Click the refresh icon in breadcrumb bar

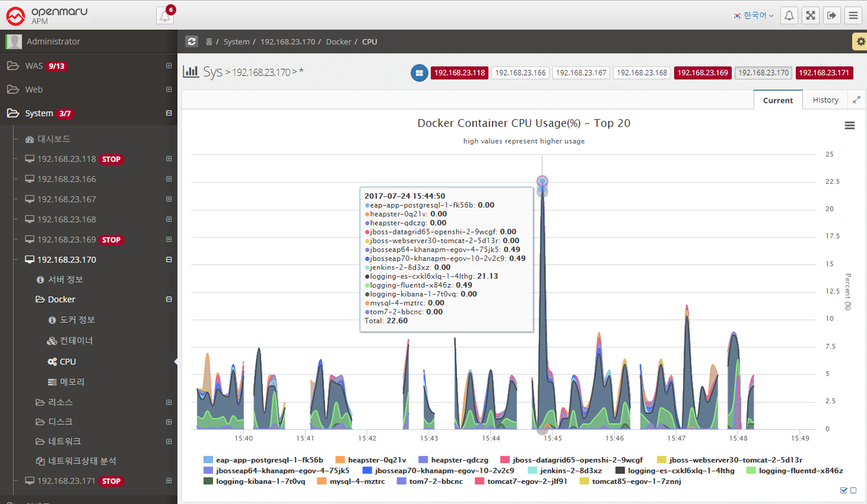pyautogui.click(x=192, y=41)
